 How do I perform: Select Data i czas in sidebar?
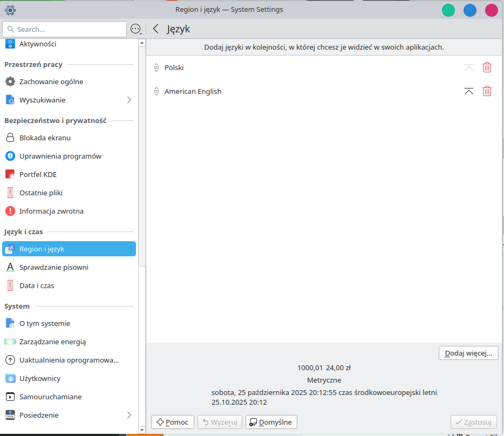tap(37, 285)
